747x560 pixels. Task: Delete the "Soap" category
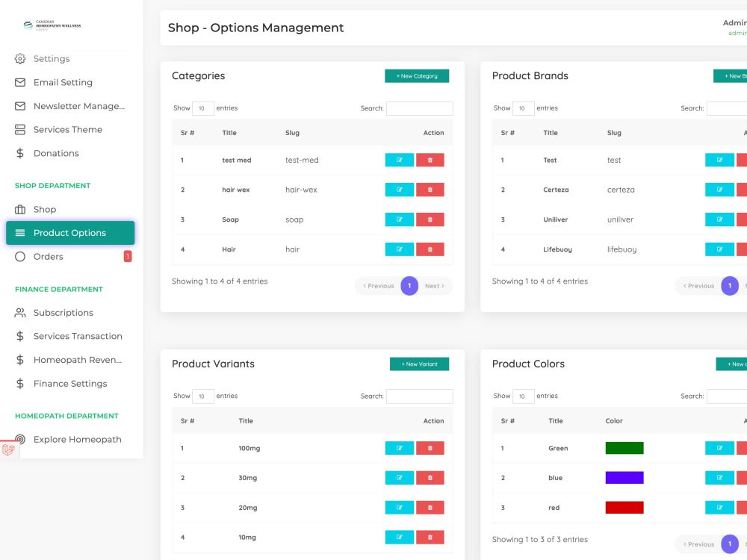point(430,219)
